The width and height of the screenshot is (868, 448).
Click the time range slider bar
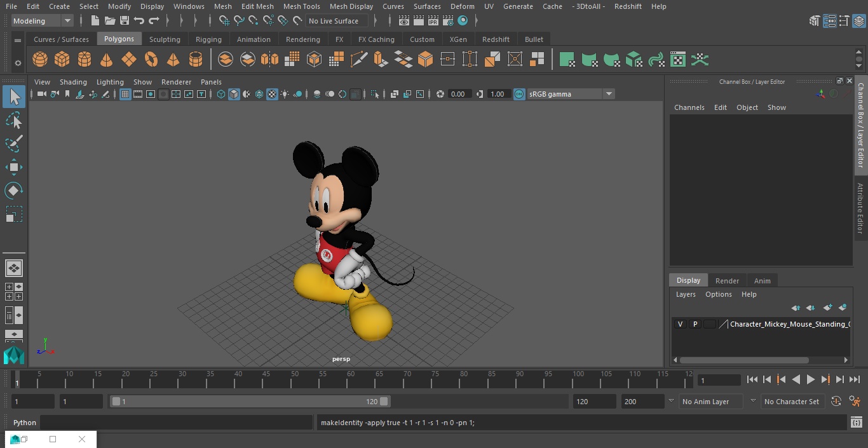tap(250, 402)
